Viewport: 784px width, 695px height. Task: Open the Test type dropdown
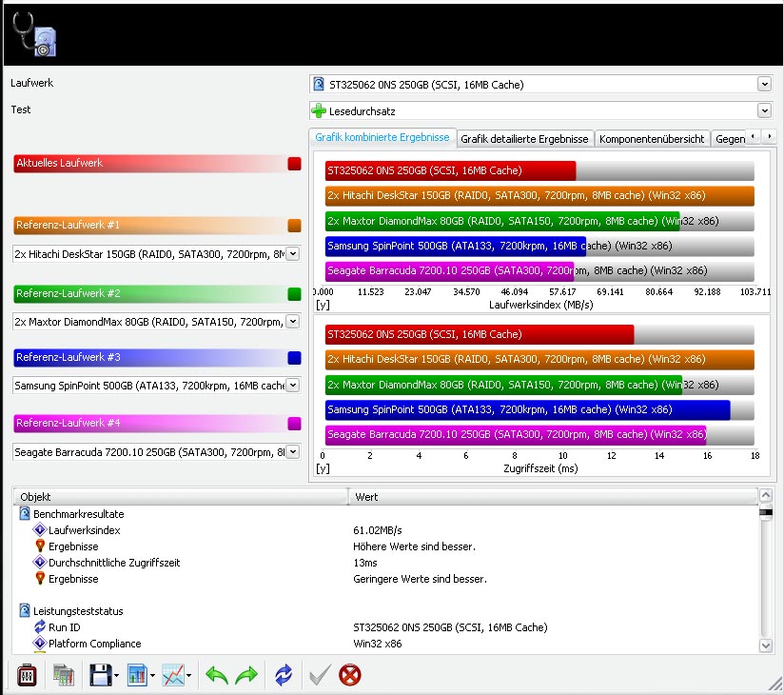[765, 110]
